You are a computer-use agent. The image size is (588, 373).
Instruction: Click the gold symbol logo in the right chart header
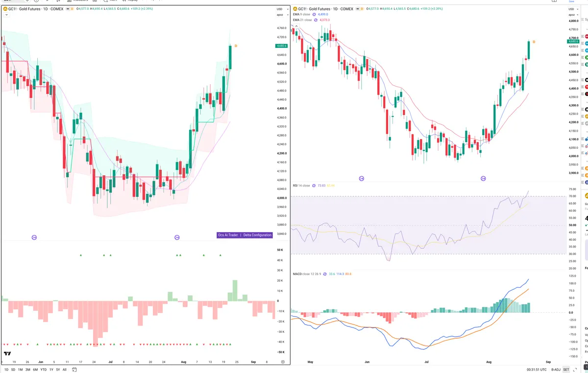[x=294, y=9]
